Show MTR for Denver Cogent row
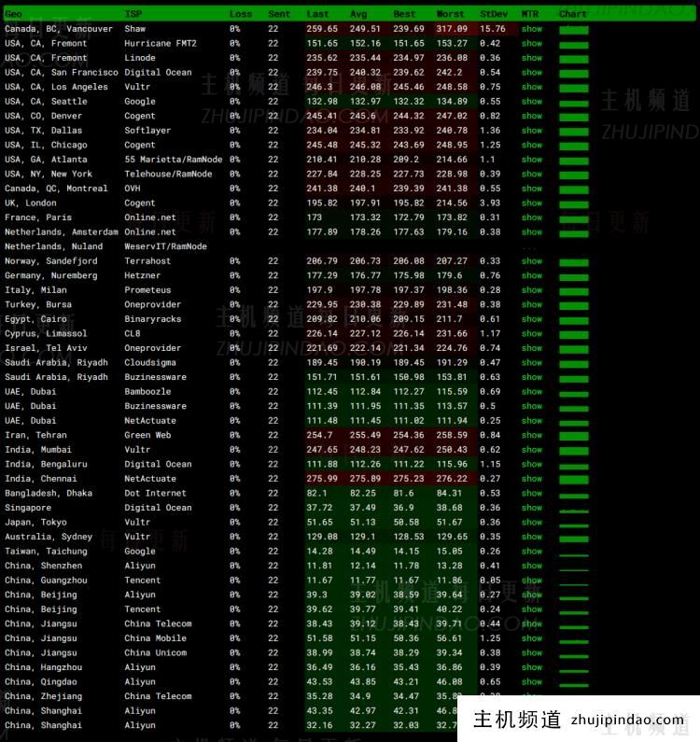700x742 pixels. click(x=531, y=116)
